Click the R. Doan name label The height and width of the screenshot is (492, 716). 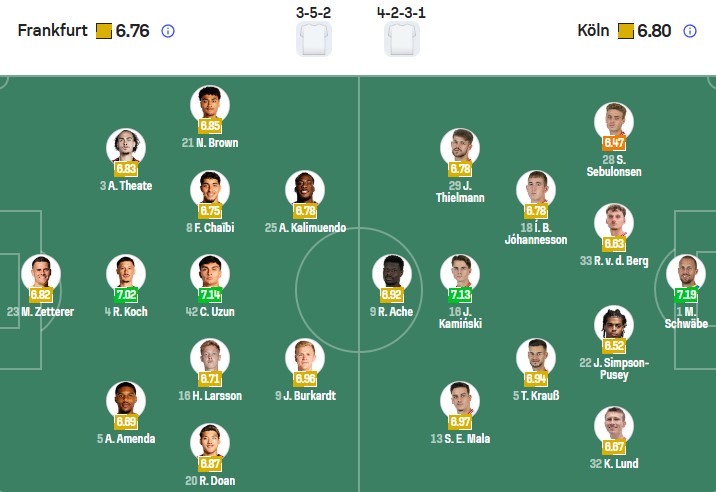pyautogui.click(x=210, y=480)
